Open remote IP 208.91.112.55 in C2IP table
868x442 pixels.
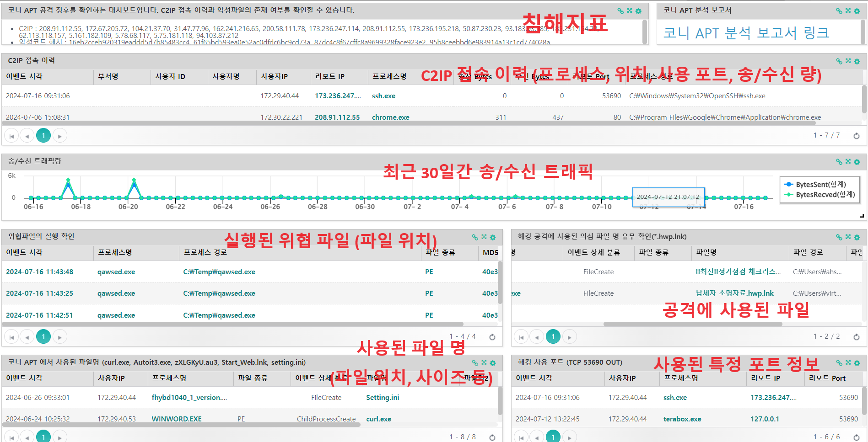(x=337, y=117)
